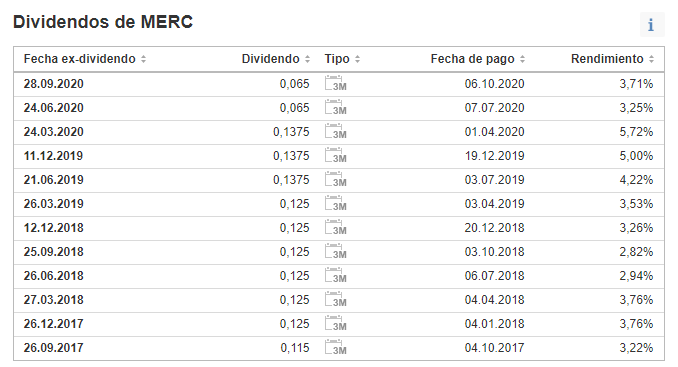The width and height of the screenshot is (678, 367).
Task: Select ex-dividend date 21.06.2019
Action: (54, 180)
